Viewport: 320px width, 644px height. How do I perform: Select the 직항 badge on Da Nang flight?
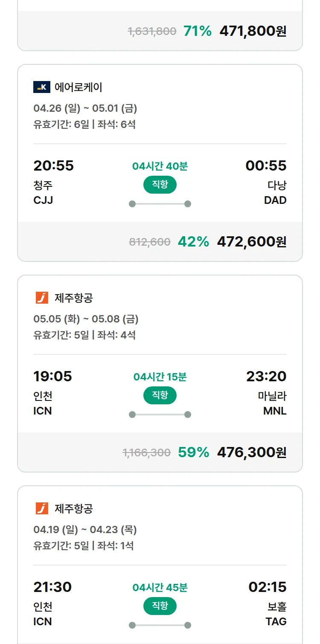coord(160,185)
